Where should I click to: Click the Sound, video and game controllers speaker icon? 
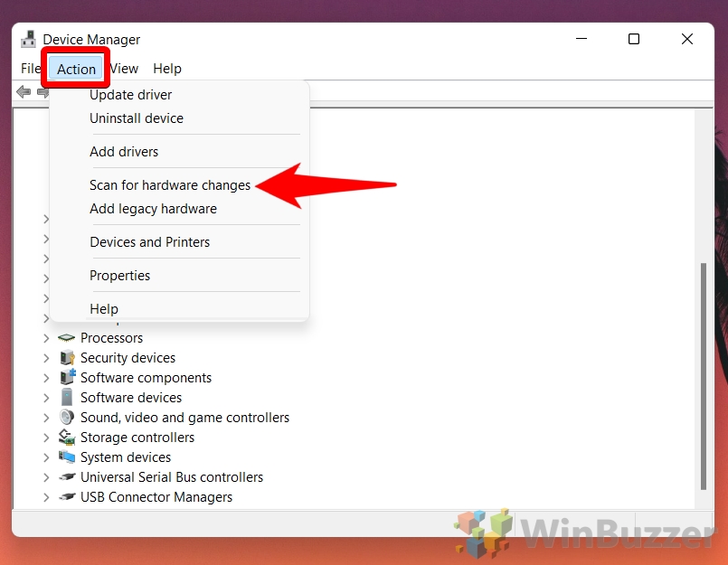(x=67, y=417)
